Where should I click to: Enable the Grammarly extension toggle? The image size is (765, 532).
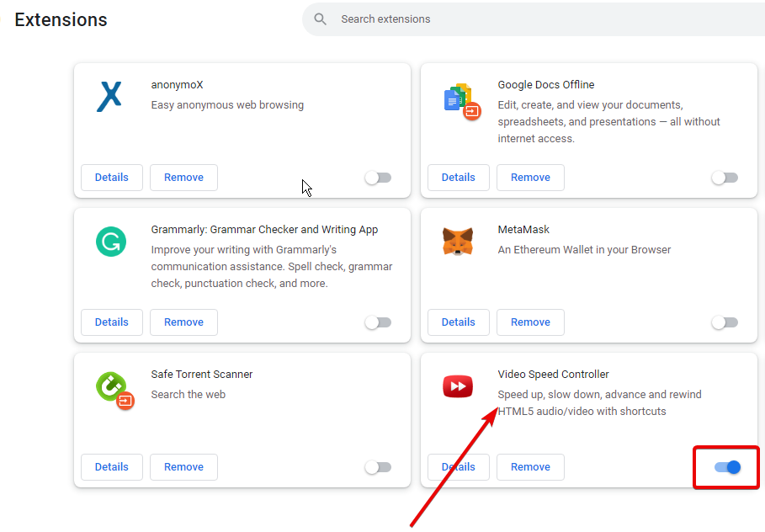[x=378, y=322]
